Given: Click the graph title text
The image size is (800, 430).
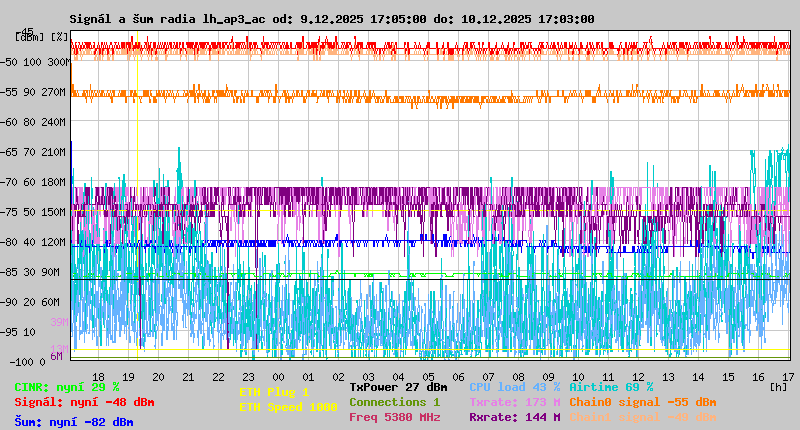Looking at the screenshot, I should tap(331, 19).
